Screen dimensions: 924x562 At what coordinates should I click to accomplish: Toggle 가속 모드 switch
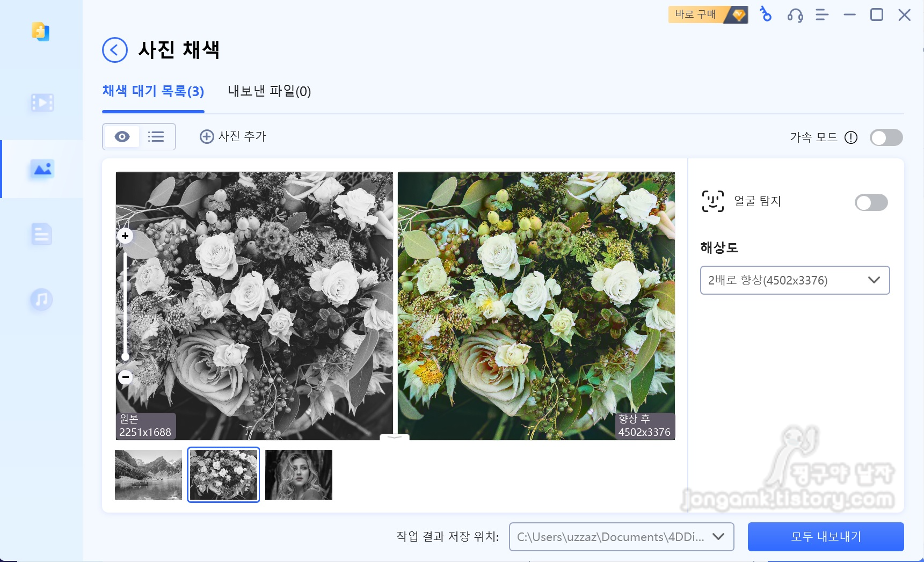click(x=886, y=137)
